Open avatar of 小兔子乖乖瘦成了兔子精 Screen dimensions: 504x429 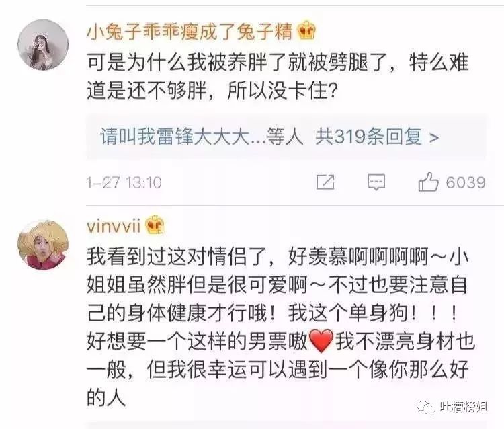[x=43, y=44]
